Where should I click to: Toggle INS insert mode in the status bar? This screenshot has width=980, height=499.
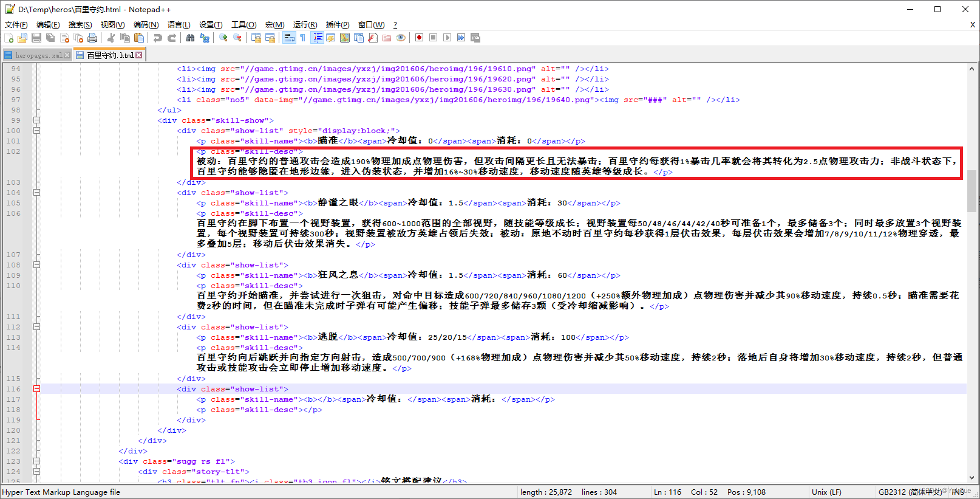tap(958, 492)
